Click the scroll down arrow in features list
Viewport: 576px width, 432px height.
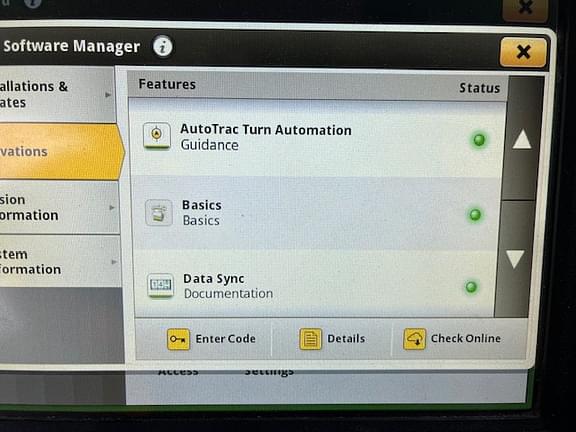515,259
